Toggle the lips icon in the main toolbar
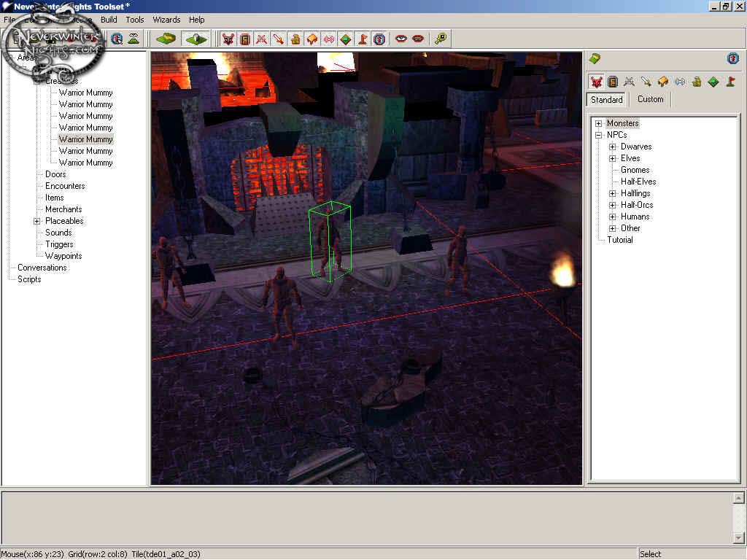Image resolution: width=747 pixels, height=560 pixels. pyautogui.click(x=417, y=39)
